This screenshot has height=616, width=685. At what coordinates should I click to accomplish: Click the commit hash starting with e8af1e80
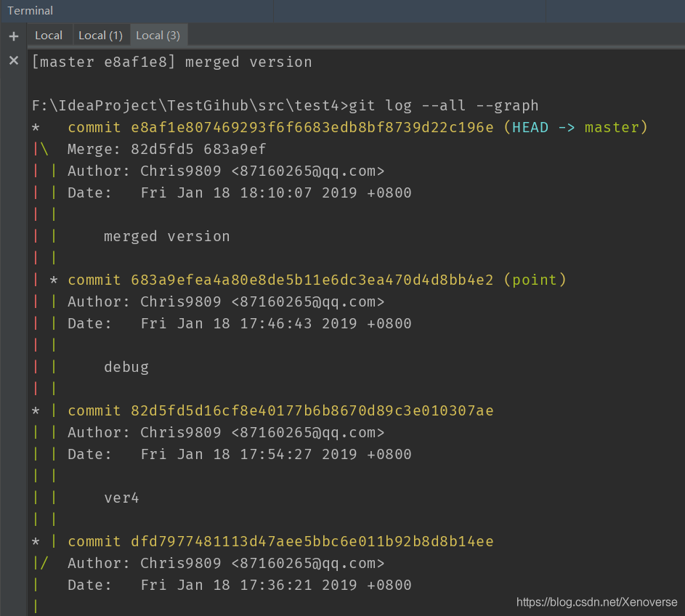[312, 128]
